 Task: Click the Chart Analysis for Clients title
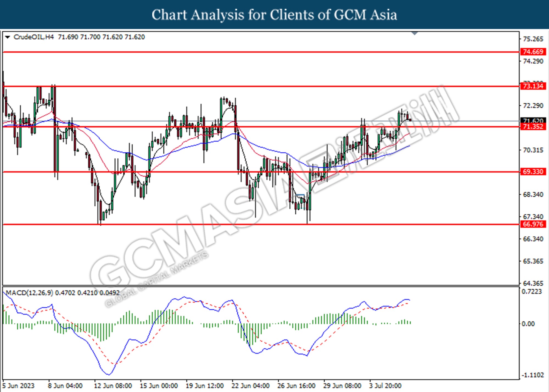[274, 15]
